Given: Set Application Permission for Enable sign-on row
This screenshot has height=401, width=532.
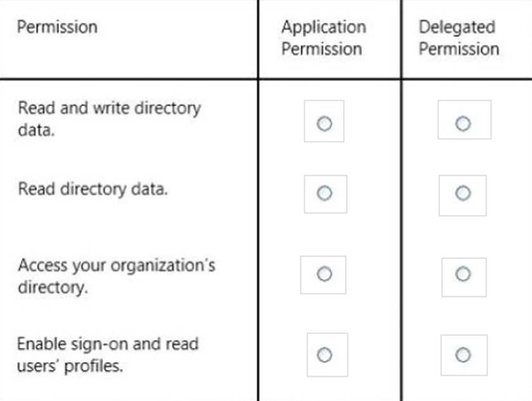Looking at the screenshot, I should 324,355.
